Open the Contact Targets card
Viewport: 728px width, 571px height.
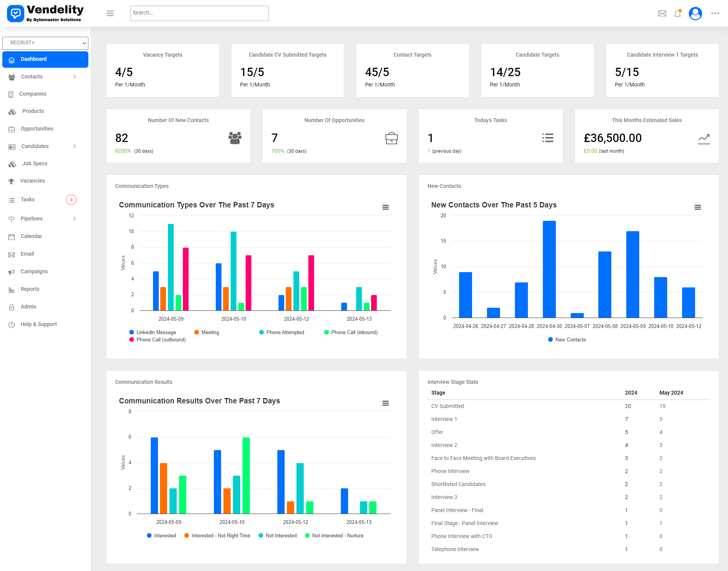tap(412, 70)
